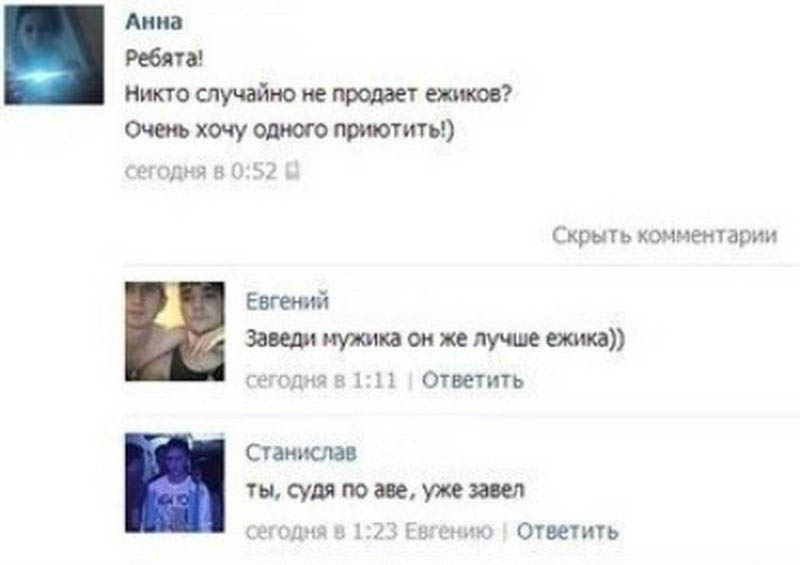The height and width of the screenshot is (565, 800).
Task: Collapse comments via Скрыть комментарии
Action: coord(664,235)
